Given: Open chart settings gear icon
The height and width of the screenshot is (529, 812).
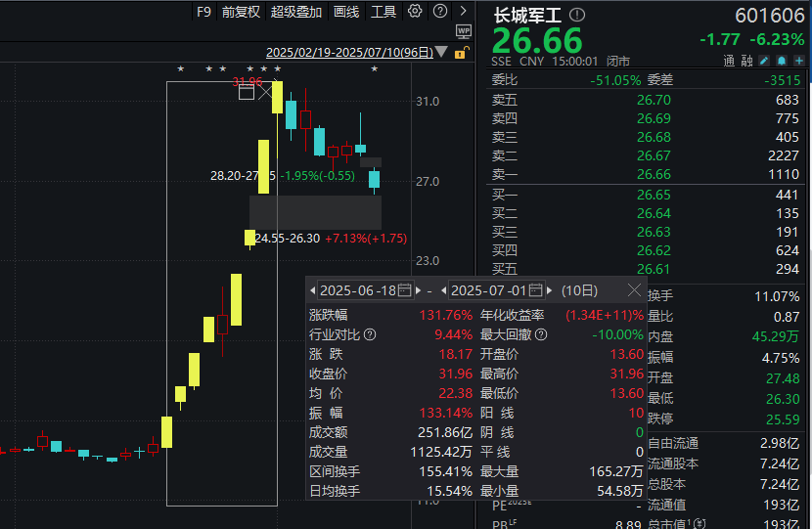Looking at the screenshot, I should click(x=415, y=11).
